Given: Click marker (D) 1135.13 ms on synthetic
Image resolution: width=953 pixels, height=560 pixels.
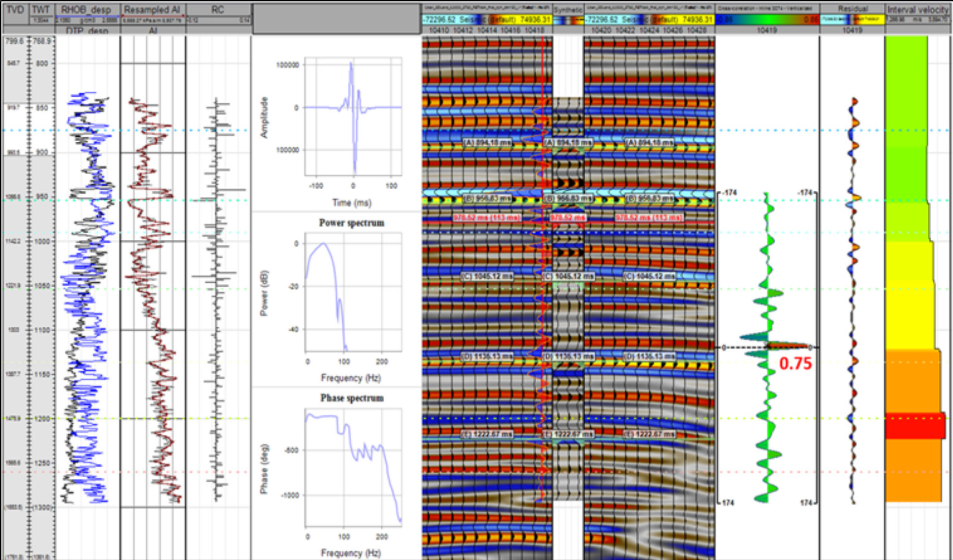Looking at the screenshot, I should click(567, 356).
